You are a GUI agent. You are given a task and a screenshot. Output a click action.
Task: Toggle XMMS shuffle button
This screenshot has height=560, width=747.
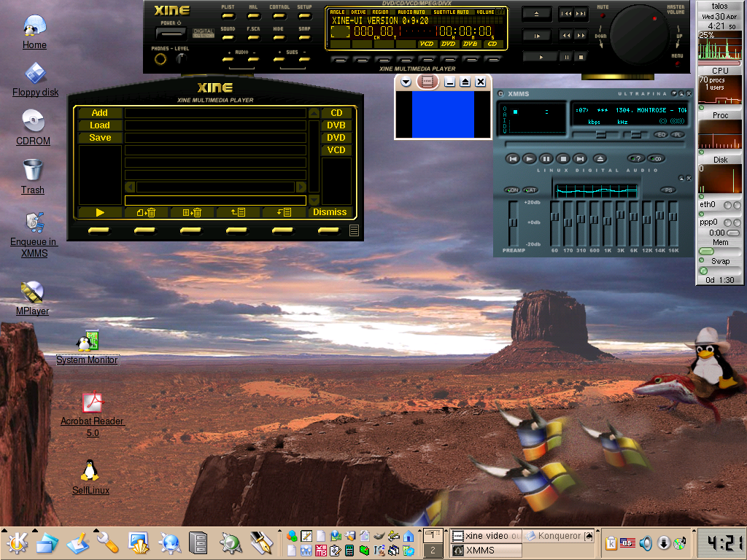636,158
